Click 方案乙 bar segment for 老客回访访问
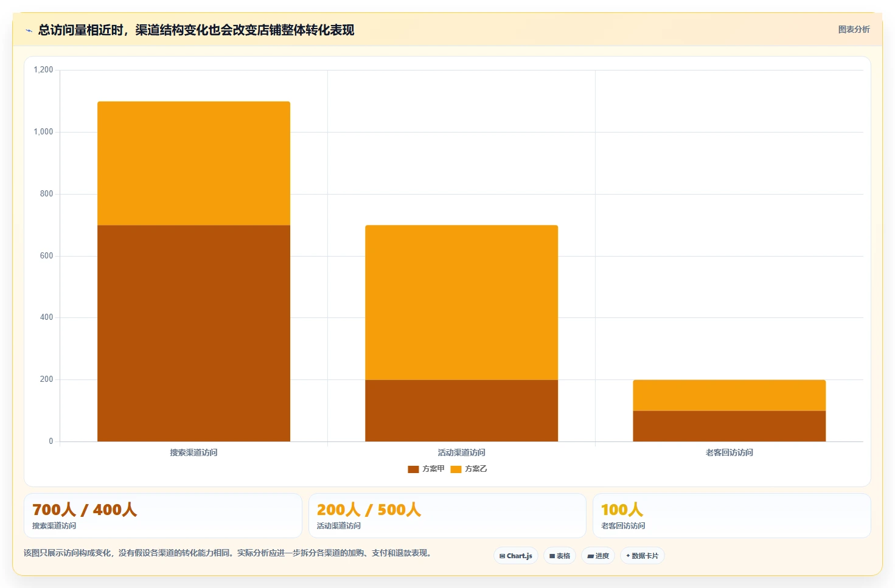This screenshot has width=895, height=588. point(729,395)
